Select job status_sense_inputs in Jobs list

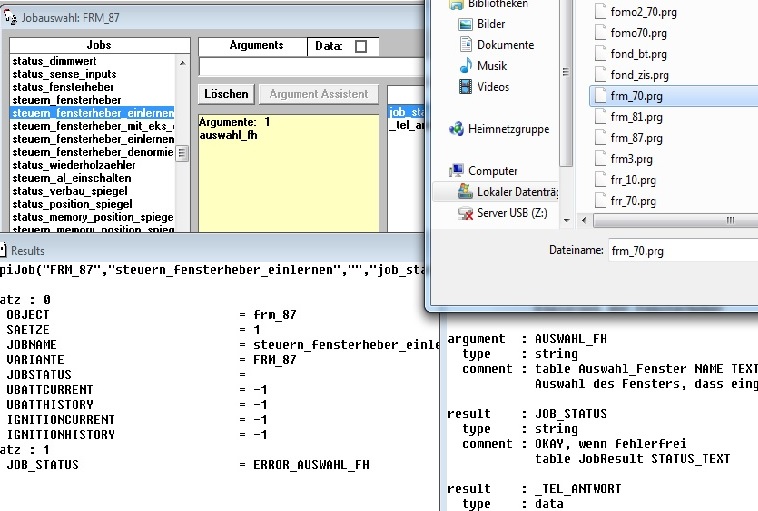pos(65,74)
